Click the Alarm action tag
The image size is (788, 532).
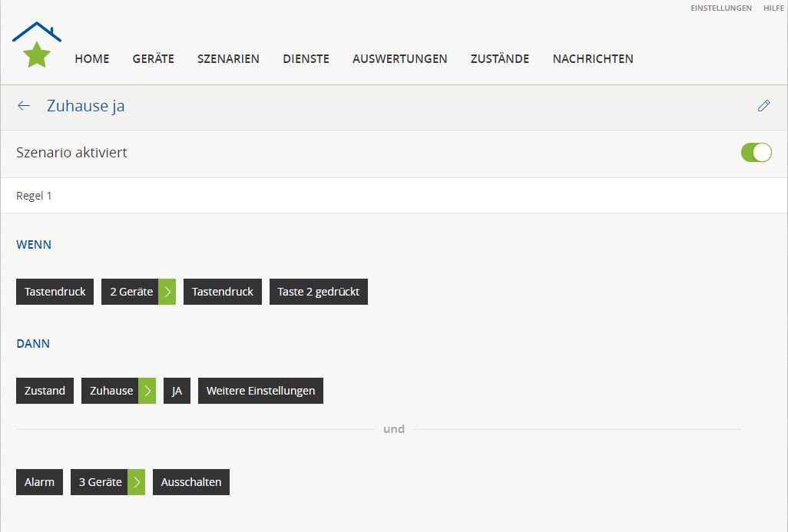[39, 482]
